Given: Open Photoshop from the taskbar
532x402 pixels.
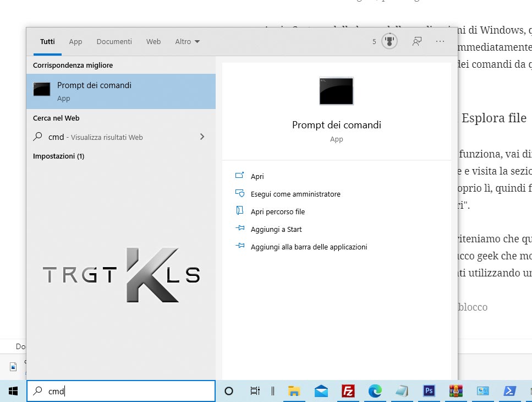Looking at the screenshot, I should click(429, 391).
